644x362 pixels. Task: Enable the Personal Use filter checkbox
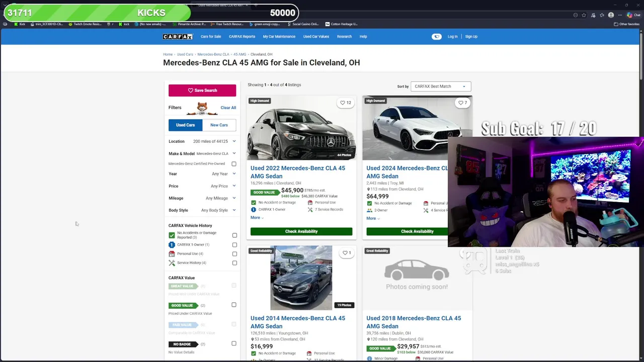tap(234, 254)
